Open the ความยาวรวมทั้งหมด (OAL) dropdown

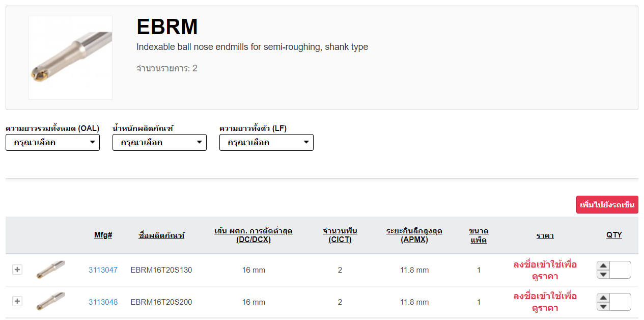tap(52, 143)
